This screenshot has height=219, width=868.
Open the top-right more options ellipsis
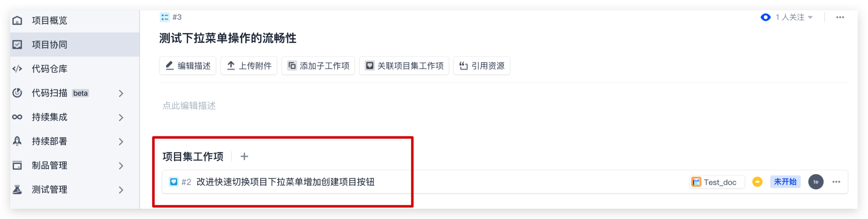pyautogui.click(x=840, y=17)
